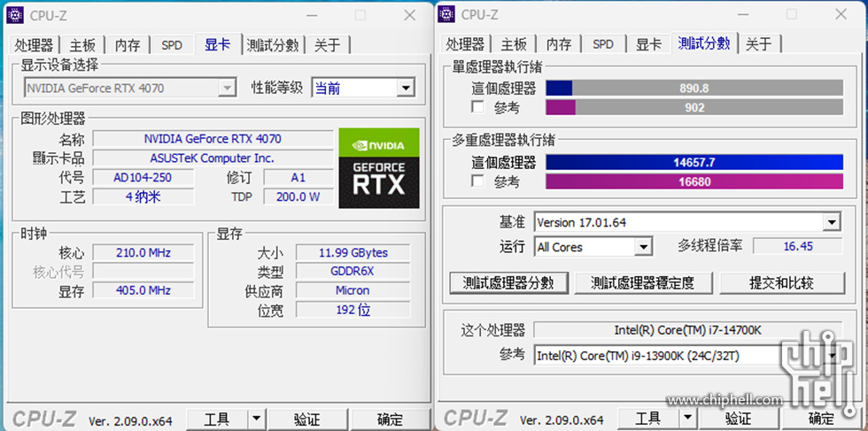
Task: Minimize the left CPU-Z window
Action: pyautogui.click(x=312, y=16)
